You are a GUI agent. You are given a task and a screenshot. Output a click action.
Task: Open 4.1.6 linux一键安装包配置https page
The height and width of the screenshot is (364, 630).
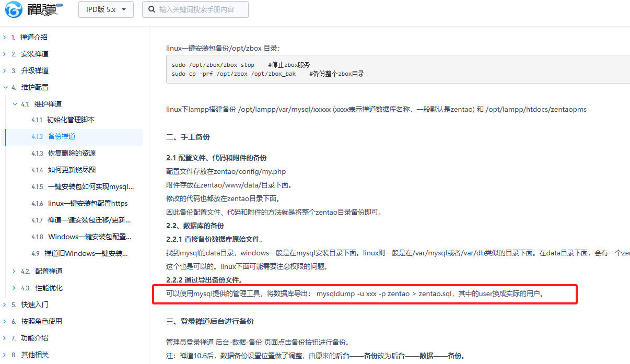click(x=79, y=203)
